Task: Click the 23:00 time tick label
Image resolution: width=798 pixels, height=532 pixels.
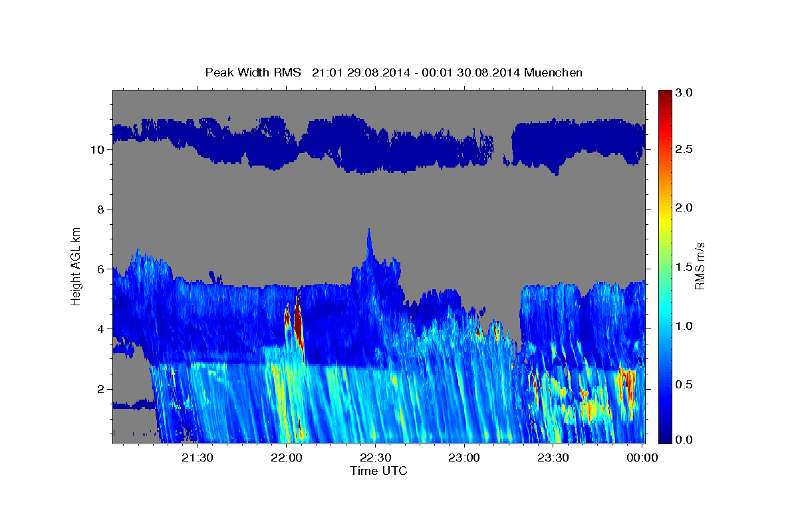Action: tap(464, 458)
